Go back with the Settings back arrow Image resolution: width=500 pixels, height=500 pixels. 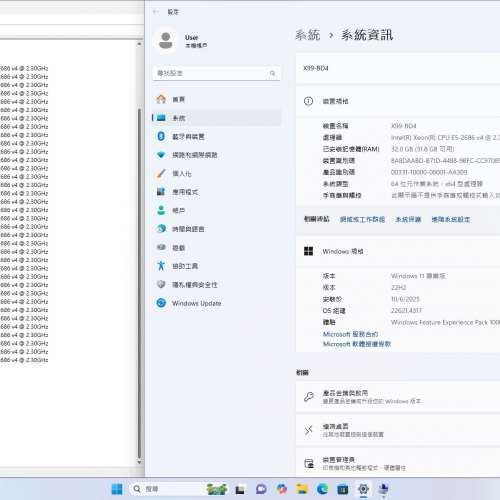(155, 12)
